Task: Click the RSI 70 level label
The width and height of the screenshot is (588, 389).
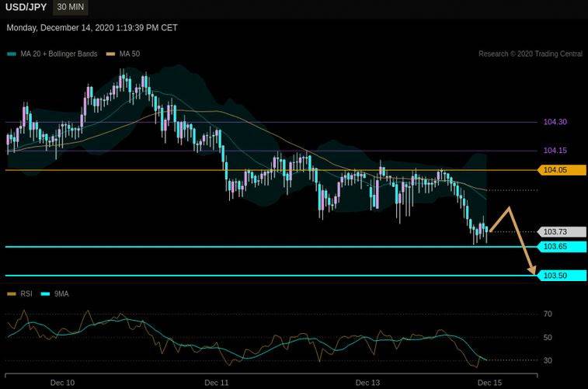Action: click(x=548, y=314)
